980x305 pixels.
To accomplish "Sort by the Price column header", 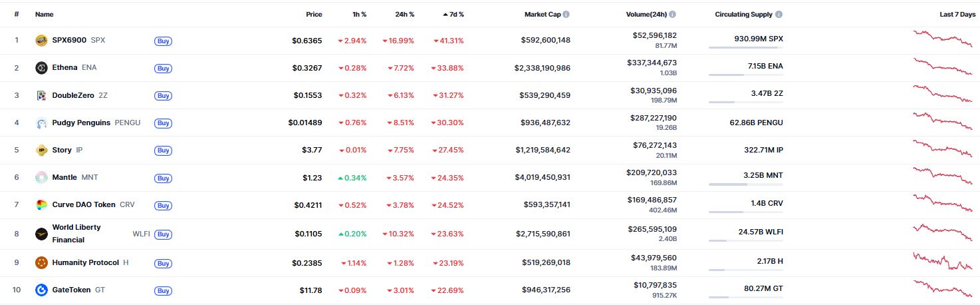I will click(x=314, y=14).
